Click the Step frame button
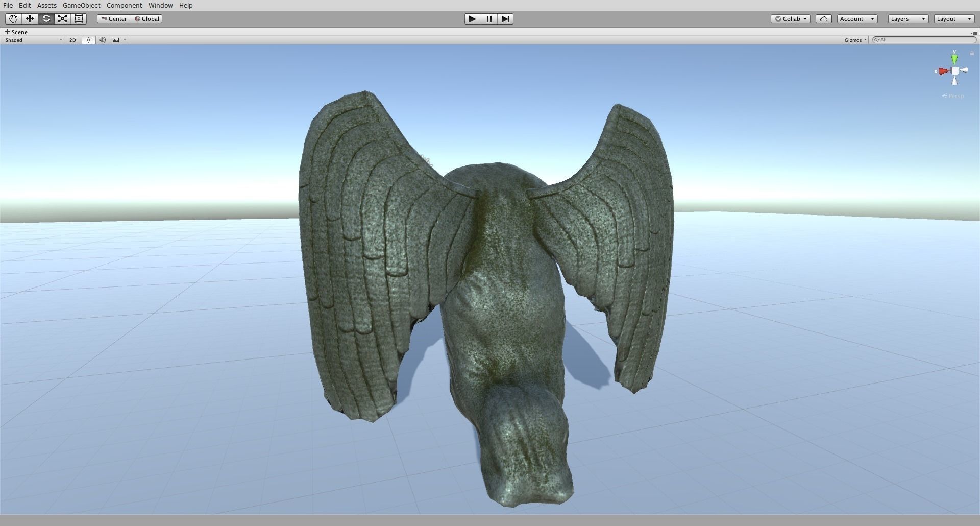Image resolution: width=980 pixels, height=526 pixels. click(x=505, y=19)
